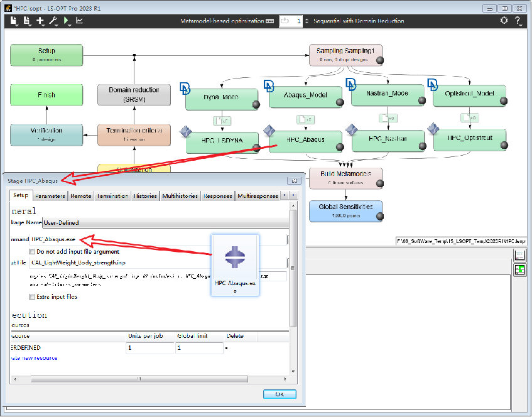
Task: Click the iteration number spinner arrows
Action: [x=307, y=21]
